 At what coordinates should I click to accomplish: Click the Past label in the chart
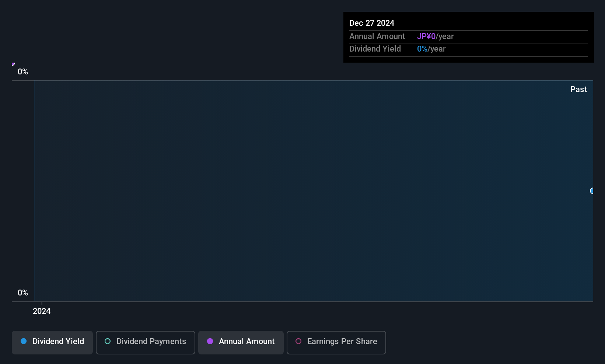click(578, 89)
